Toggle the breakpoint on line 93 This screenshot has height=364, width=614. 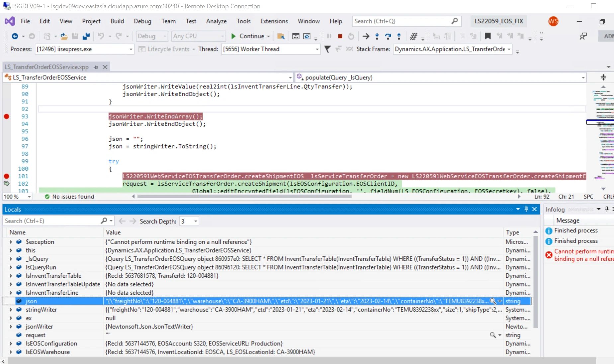tap(6, 116)
